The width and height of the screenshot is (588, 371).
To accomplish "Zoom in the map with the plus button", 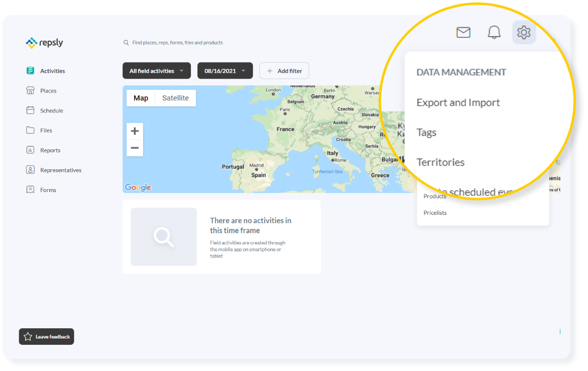I will pos(135,131).
